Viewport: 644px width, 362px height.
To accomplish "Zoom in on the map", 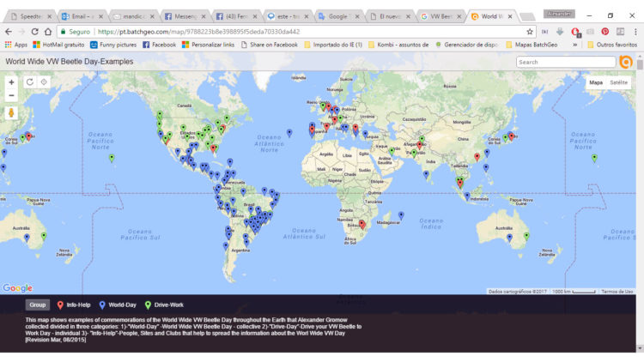I will tap(11, 82).
